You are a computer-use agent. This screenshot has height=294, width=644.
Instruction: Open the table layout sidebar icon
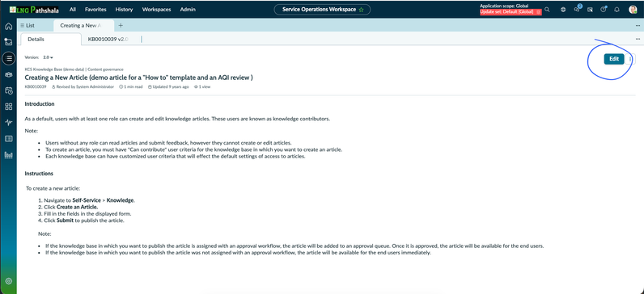coord(9,139)
